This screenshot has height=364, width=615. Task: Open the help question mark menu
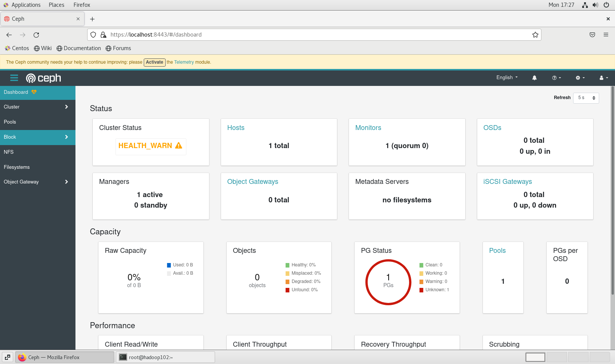556,78
